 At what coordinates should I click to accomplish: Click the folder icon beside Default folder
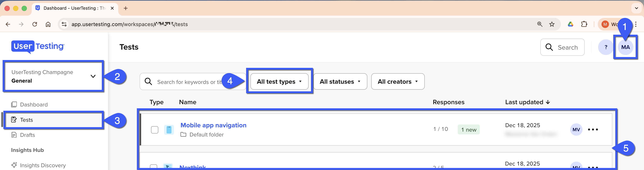[x=183, y=135]
